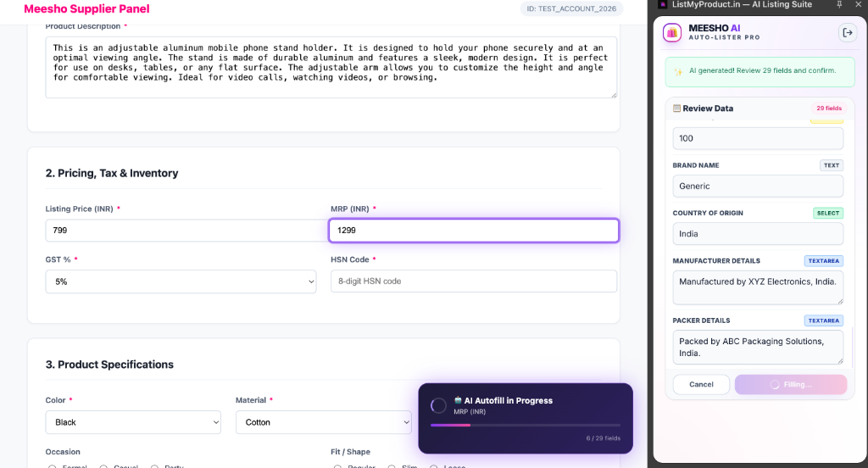Click the 'HSN Code' field label
This screenshot has width=868, height=468.
pyautogui.click(x=350, y=259)
